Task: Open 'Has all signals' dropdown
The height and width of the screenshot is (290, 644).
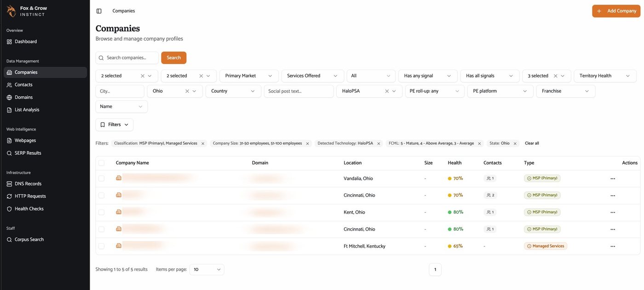Action: pos(490,76)
